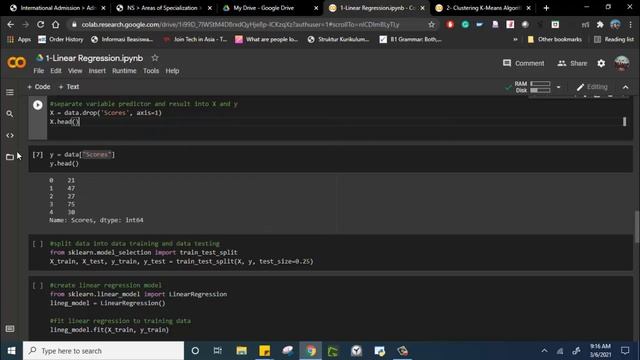The height and width of the screenshot is (360, 640).
Task: Open the Chrome extensions puzzle icon
Action: coord(600,24)
